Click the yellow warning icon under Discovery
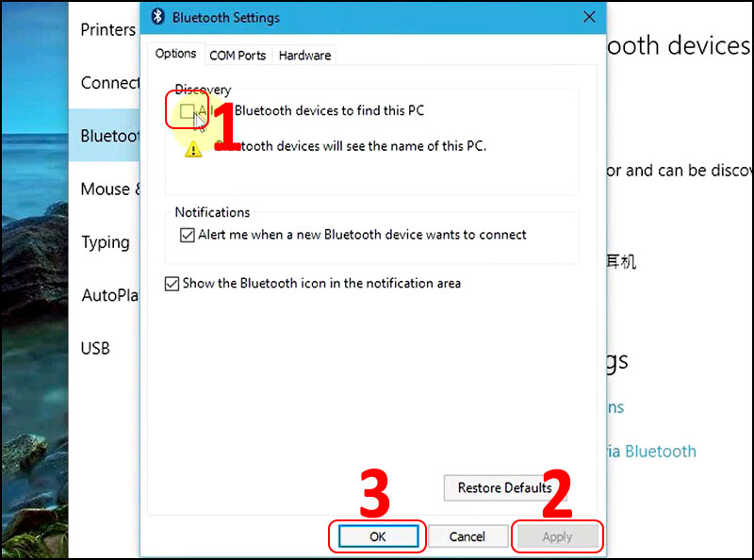This screenshot has height=560, width=754. (193, 150)
